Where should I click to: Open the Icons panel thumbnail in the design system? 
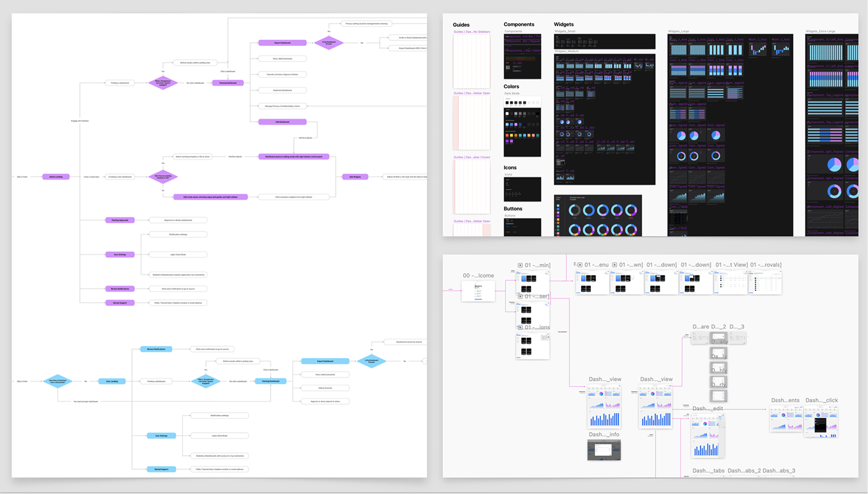(x=522, y=189)
